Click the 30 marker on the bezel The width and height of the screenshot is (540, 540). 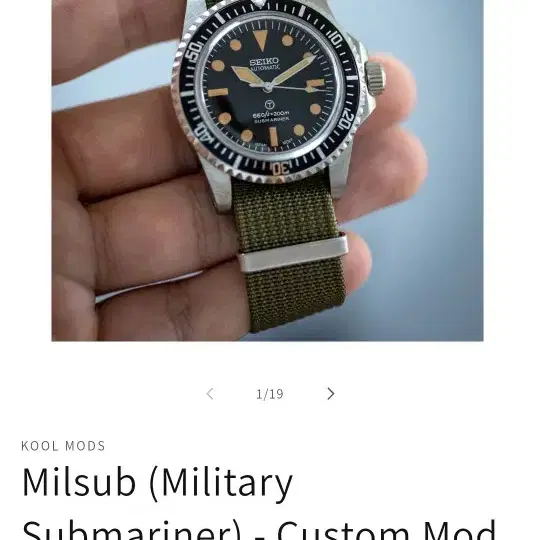coord(279,169)
